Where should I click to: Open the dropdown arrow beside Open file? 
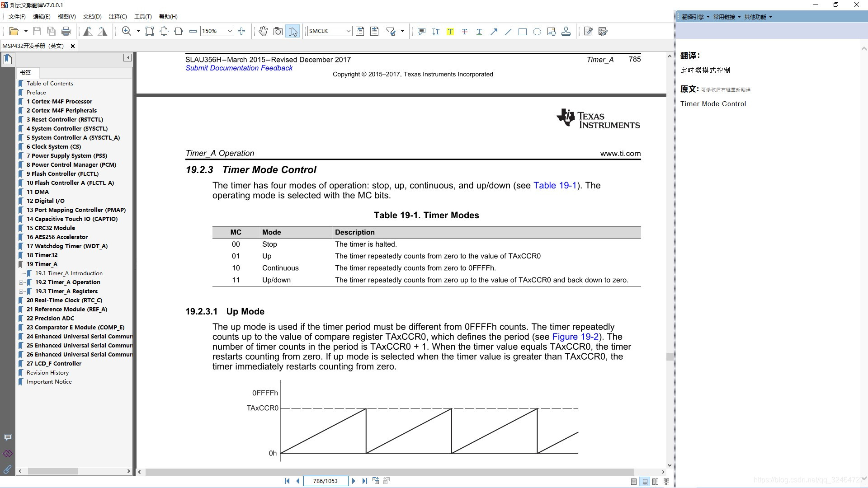click(x=26, y=31)
